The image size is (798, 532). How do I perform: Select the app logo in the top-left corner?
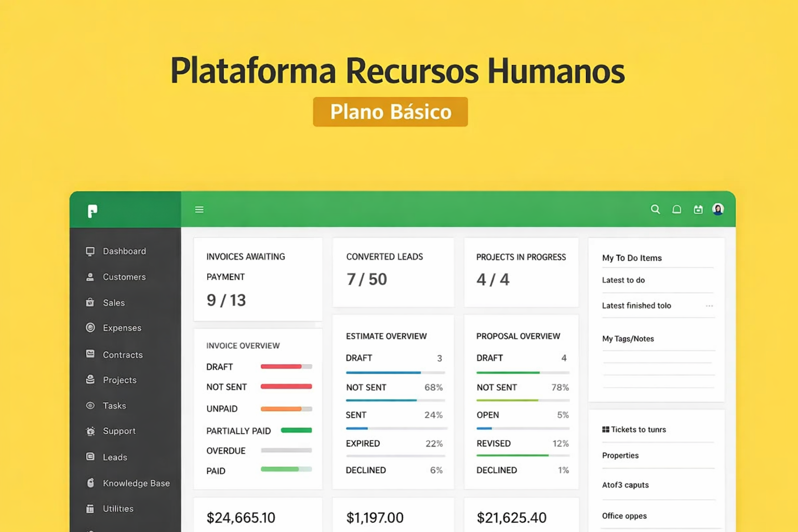92,210
